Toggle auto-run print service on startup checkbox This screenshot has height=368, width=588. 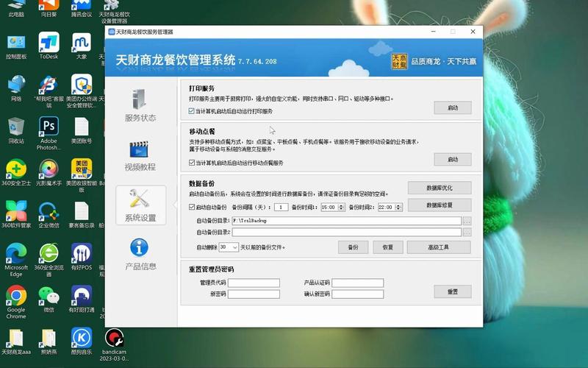(192, 111)
